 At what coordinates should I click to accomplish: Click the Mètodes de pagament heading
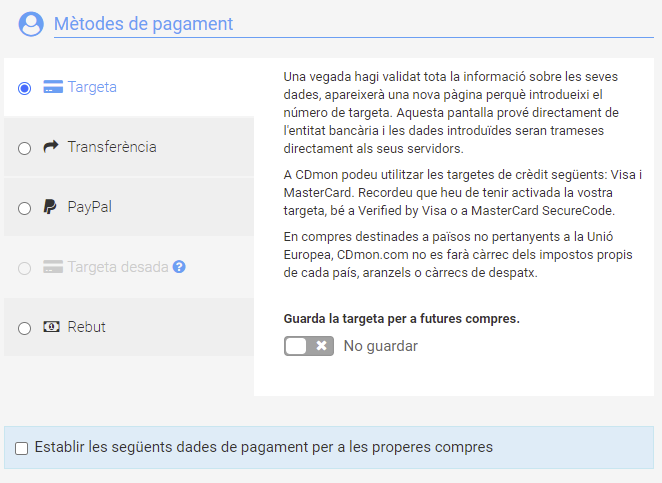144,24
